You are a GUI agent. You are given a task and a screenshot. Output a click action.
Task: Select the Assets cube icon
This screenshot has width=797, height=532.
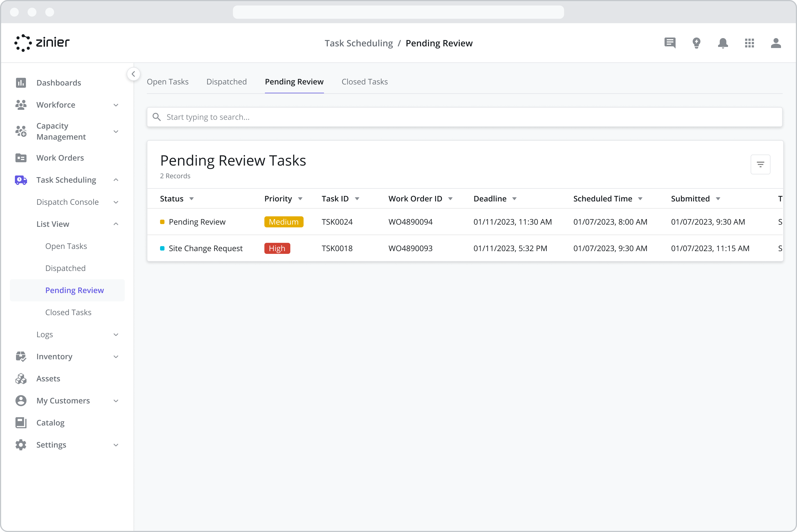coord(21,378)
